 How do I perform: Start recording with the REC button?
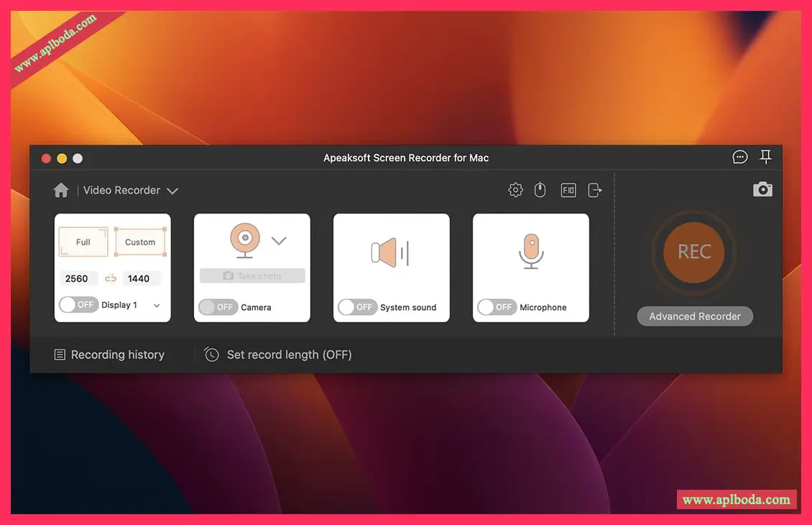(694, 252)
